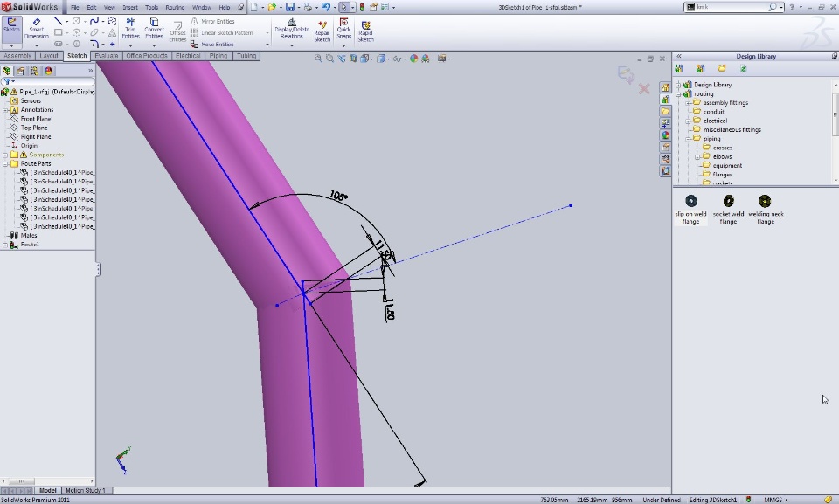Switch to the Piping tab
This screenshot has height=504, width=839.
(x=218, y=56)
